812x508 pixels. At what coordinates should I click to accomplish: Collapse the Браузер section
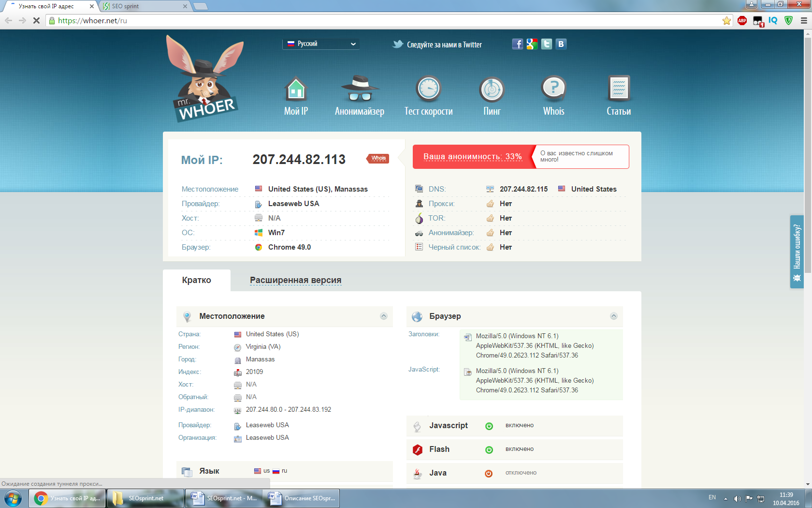click(x=614, y=316)
